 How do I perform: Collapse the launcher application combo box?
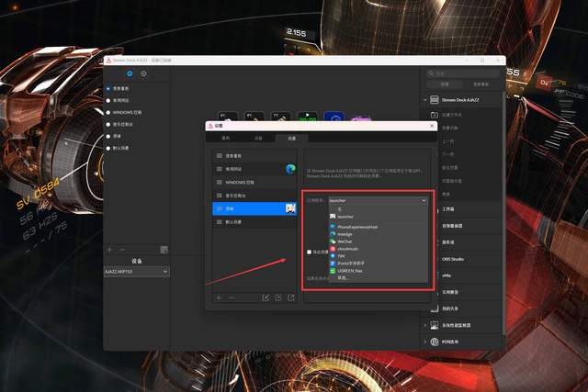(424, 199)
